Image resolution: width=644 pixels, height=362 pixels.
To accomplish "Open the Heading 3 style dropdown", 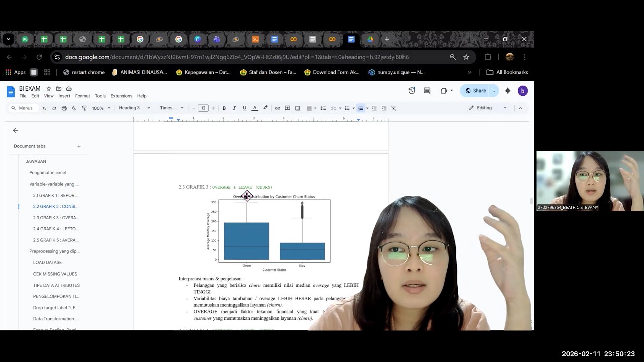I will [134, 108].
